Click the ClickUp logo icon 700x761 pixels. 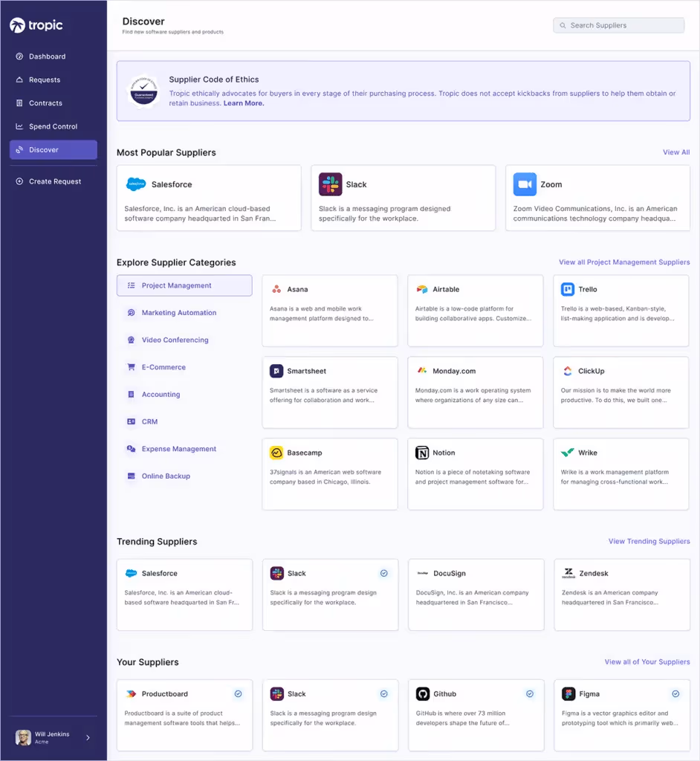[568, 371]
